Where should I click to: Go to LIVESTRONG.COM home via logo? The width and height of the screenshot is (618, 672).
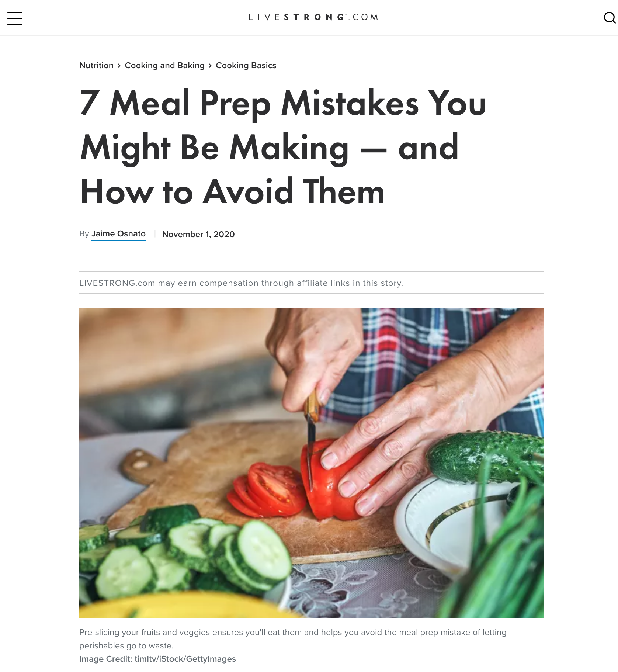pos(313,17)
